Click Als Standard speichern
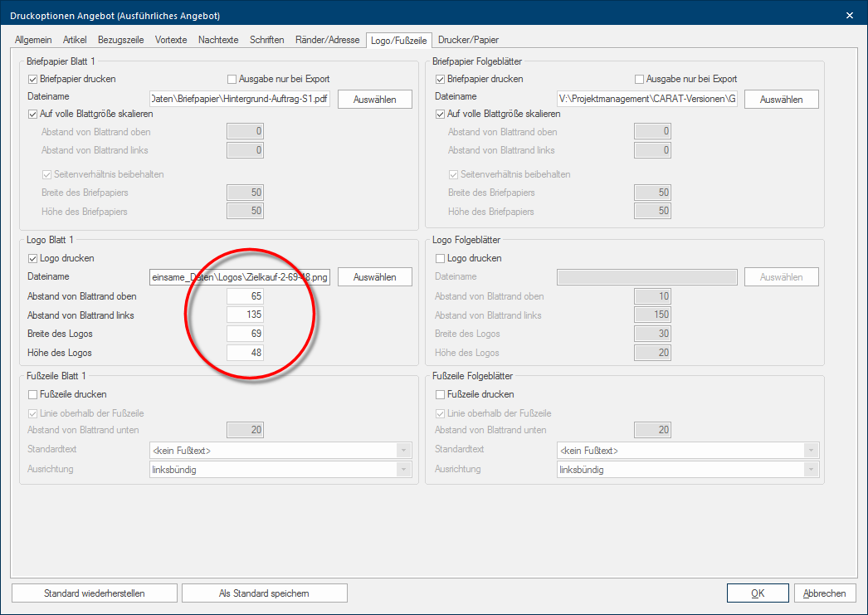This screenshot has height=615, width=868. click(264, 593)
